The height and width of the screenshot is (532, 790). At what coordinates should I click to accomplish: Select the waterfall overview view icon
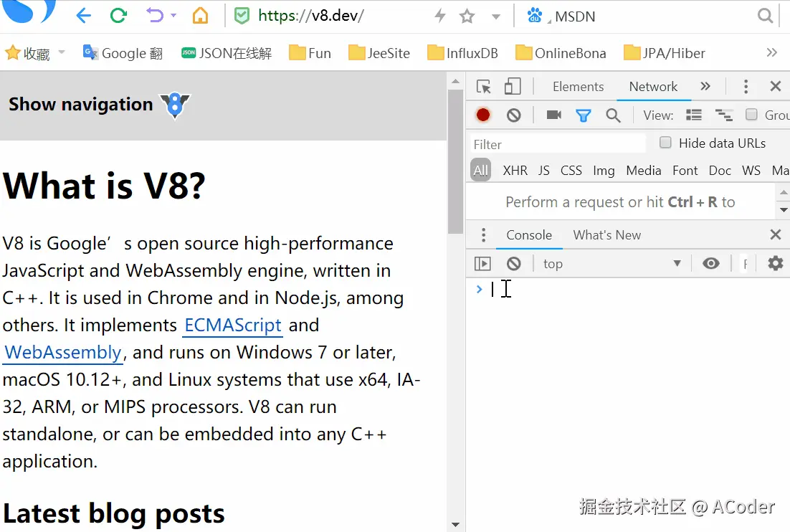tap(724, 115)
